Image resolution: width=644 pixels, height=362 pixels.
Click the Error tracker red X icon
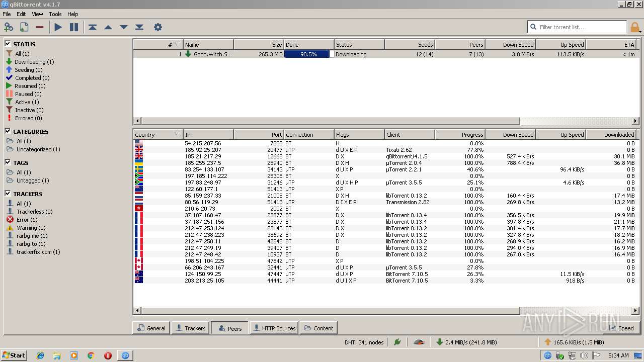coord(10,220)
